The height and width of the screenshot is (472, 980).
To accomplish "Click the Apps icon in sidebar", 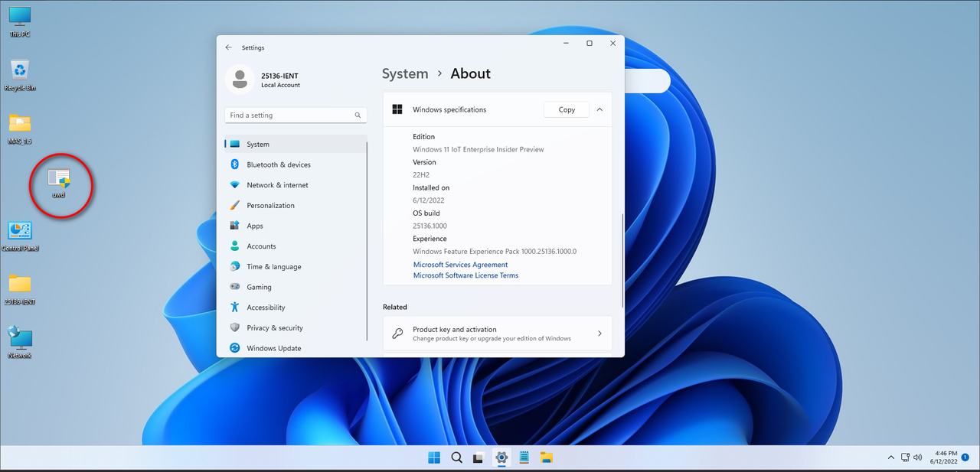I will [235, 226].
